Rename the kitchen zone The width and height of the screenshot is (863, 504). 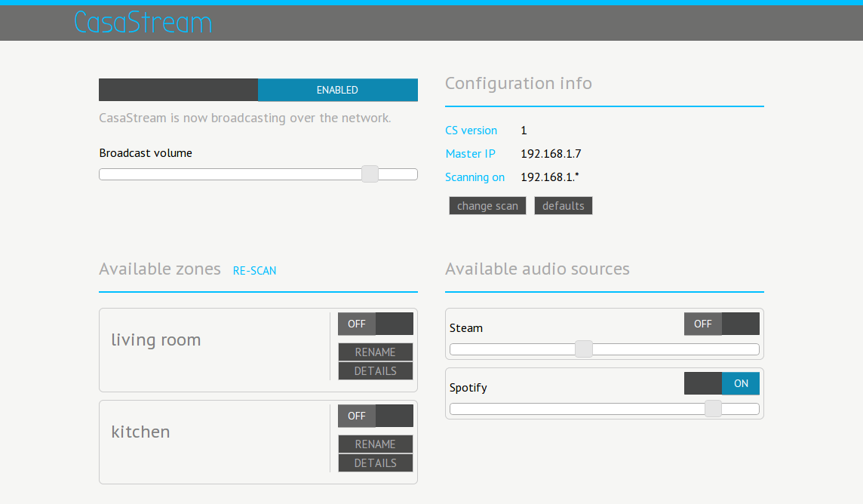375,444
